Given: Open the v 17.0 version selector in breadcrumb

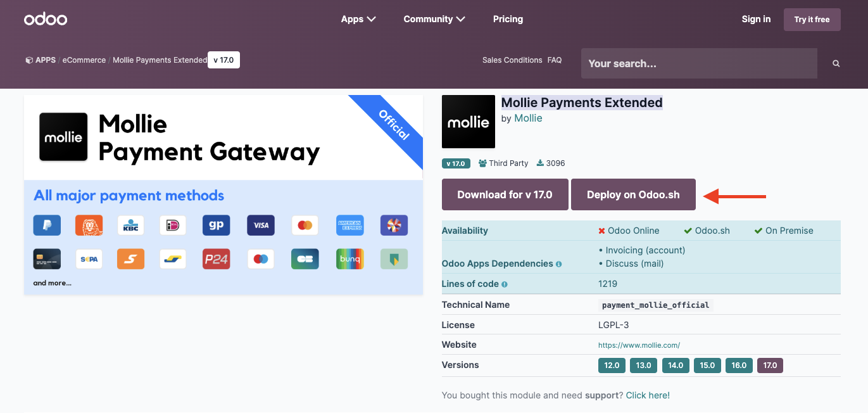Looking at the screenshot, I should [x=223, y=60].
